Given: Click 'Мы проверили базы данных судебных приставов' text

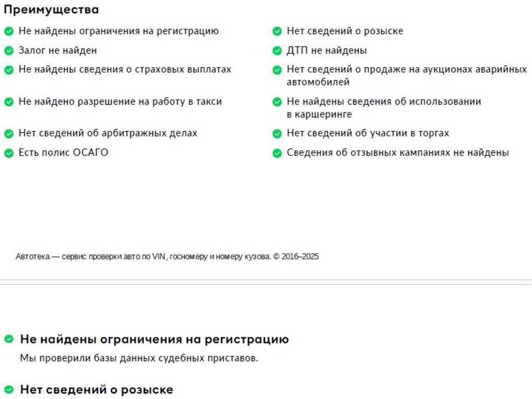Looking at the screenshot, I should (x=139, y=359).
